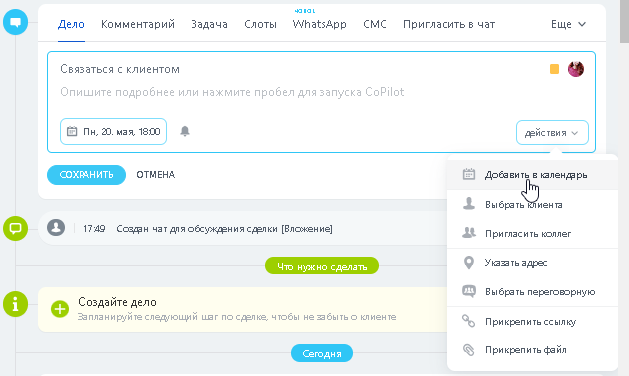Click the blue chat timeline icon
Viewport: 629px width, 376px height.
[x=15, y=22]
